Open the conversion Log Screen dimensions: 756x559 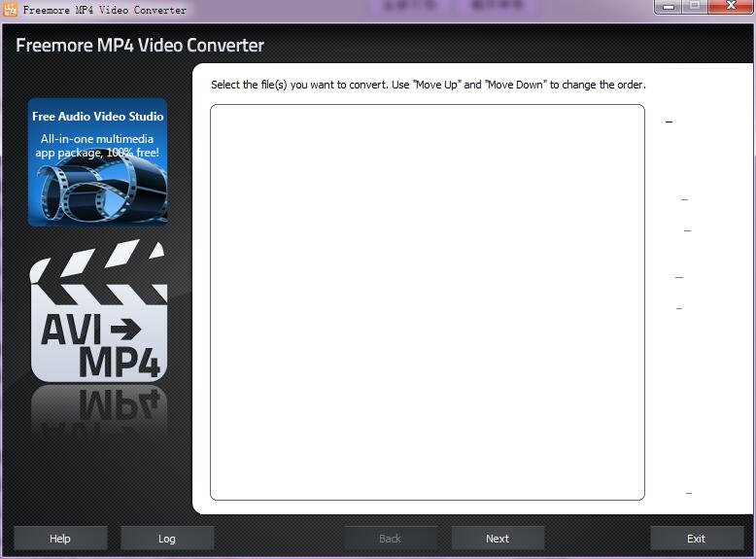167,539
